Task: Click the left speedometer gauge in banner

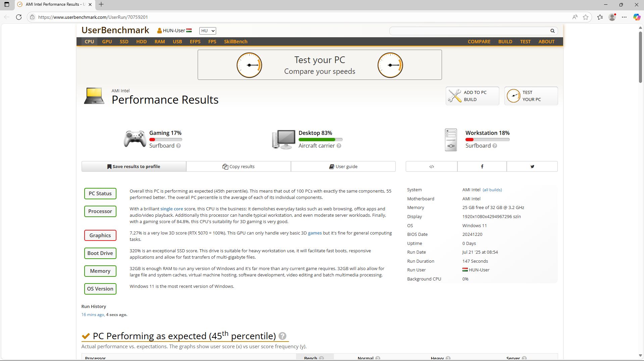Action: (249, 65)
